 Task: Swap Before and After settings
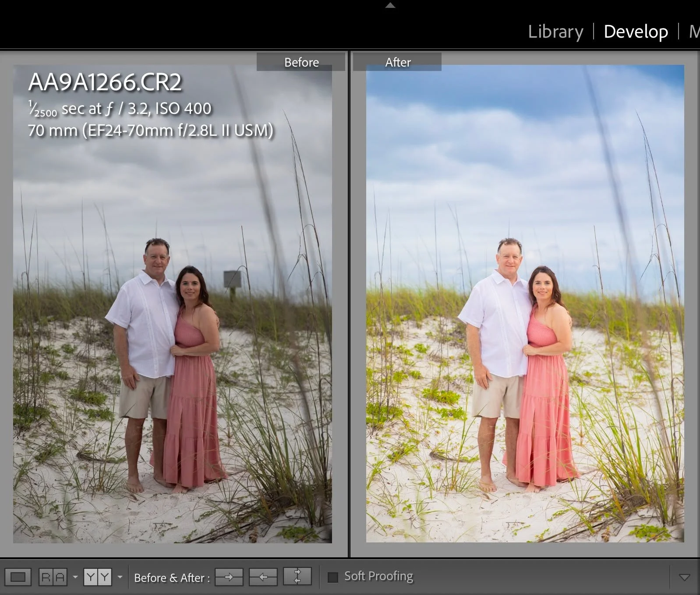(x=297, y=576)
